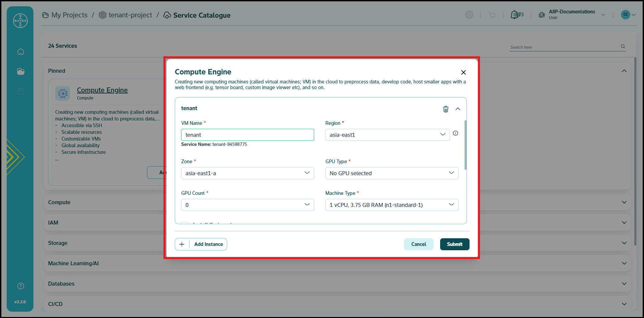This screenshot has width=644, height=318.
Task: Open the Region dropdown asia-east1
Action: (x=387, y=135)
